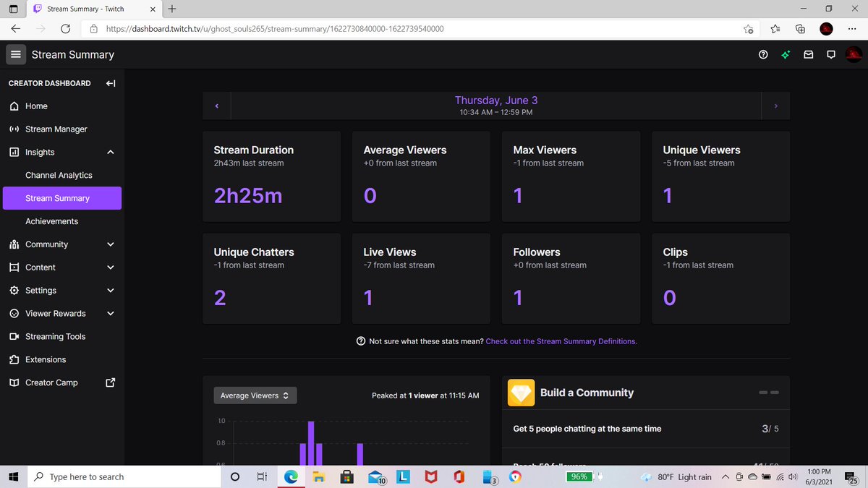Open the Creator Camp external link icon
Screen dimensions: 868x488
(111, 382)
